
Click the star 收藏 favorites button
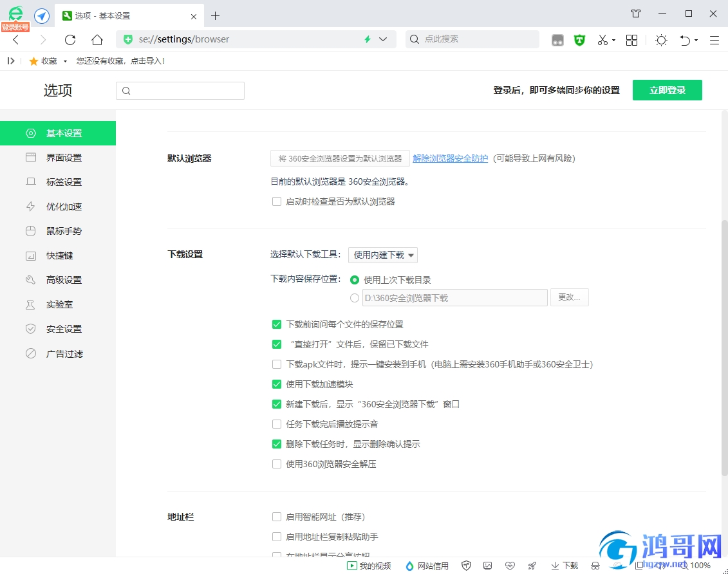(x=42, y=60)
